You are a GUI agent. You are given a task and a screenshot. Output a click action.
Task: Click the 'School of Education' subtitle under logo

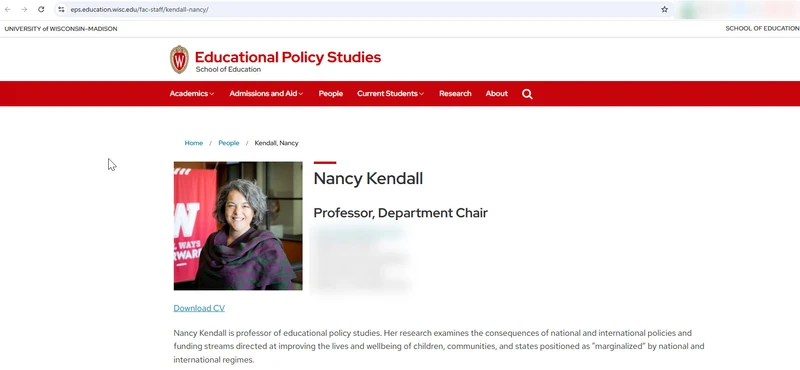228,69
